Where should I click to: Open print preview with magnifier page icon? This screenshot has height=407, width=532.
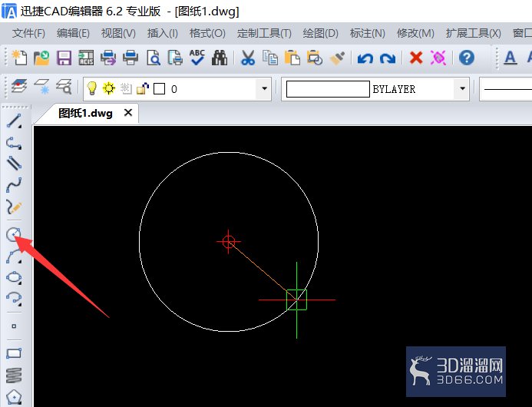coord(153,58)
